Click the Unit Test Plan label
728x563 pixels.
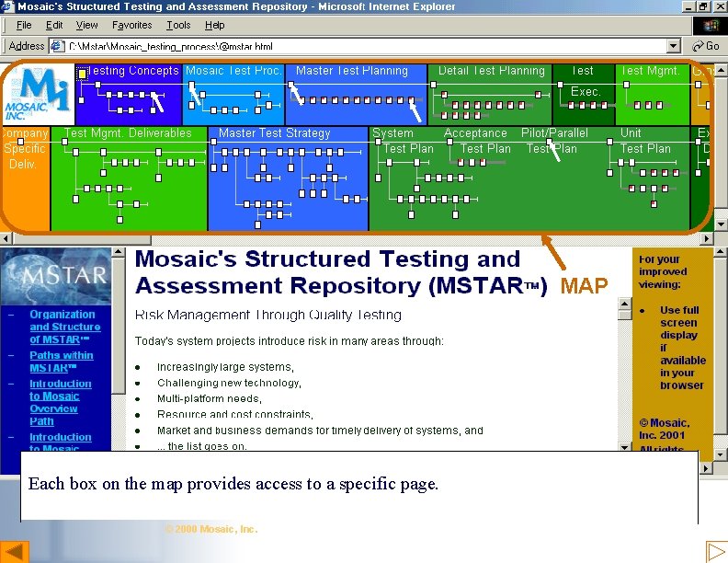click(x=645, y=141)
